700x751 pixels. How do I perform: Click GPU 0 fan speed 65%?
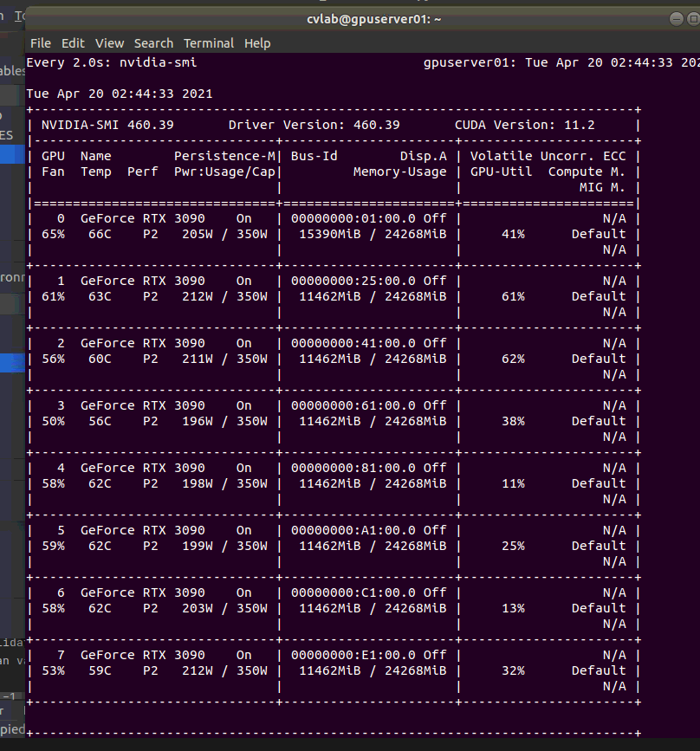53,234
